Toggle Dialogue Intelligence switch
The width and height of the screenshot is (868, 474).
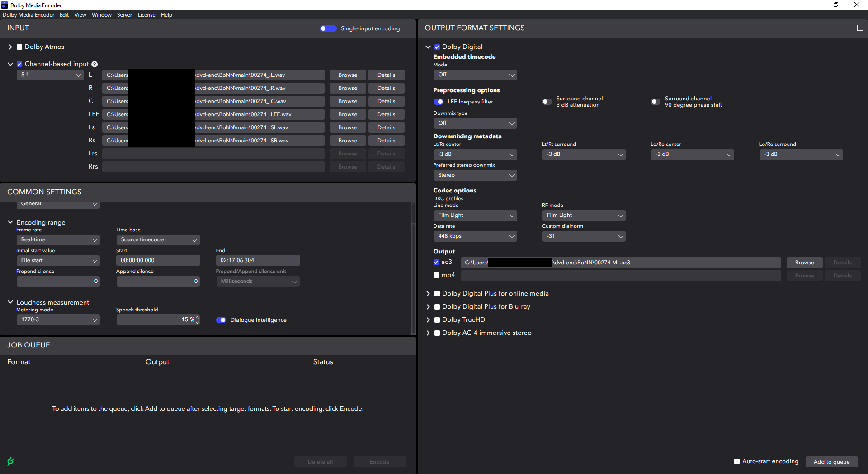point(221,320)
